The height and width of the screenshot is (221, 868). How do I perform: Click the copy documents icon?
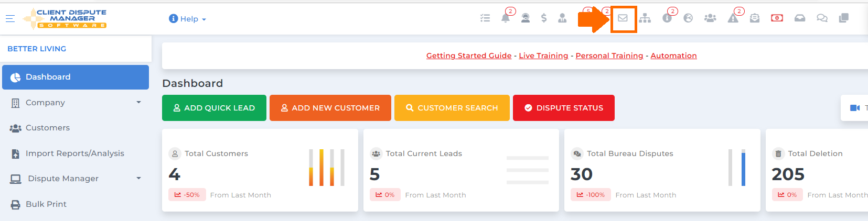(844, 18)
